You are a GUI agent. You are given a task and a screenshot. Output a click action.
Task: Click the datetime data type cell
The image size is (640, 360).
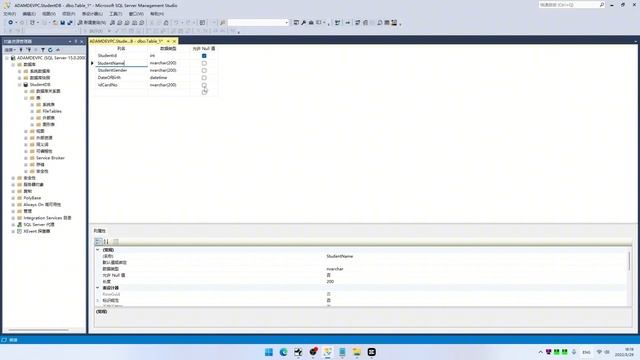pos(169,78)
